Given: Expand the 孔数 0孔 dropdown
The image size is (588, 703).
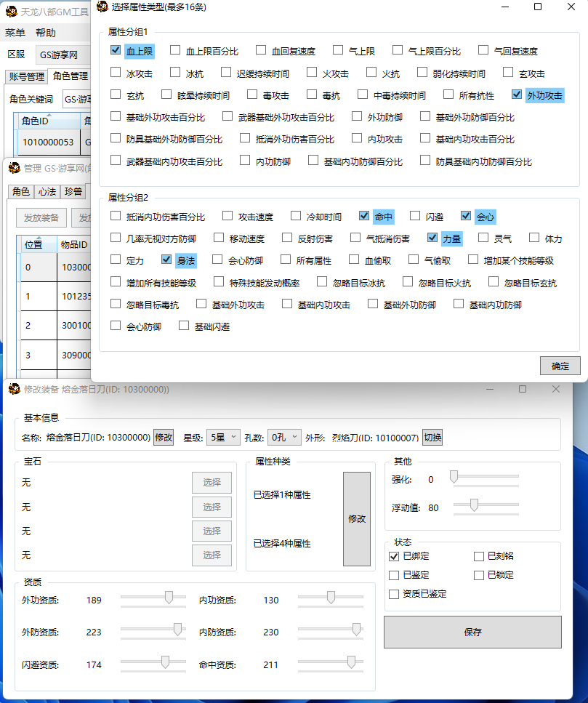Looking at the screenshot, I should pyautogui.click(x=284, y=437).
